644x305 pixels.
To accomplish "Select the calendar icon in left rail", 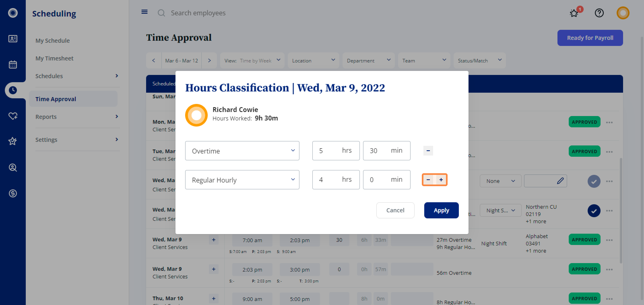I will click(13, 64).
